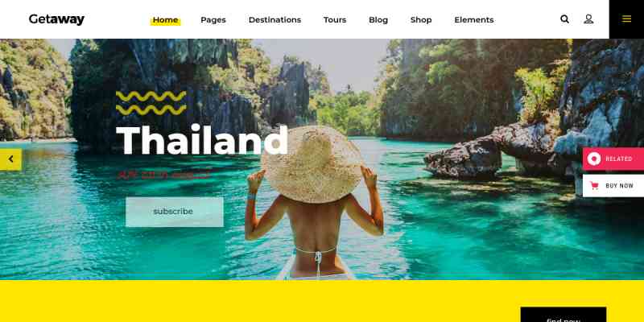
Task: Click the Related label text
Action: pyautogui.click(x=618, y=159)
